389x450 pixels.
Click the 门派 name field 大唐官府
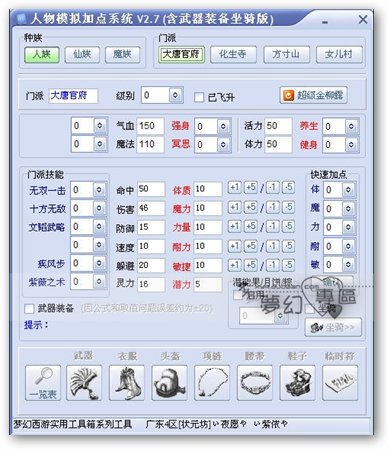click(x=73, y=96)
